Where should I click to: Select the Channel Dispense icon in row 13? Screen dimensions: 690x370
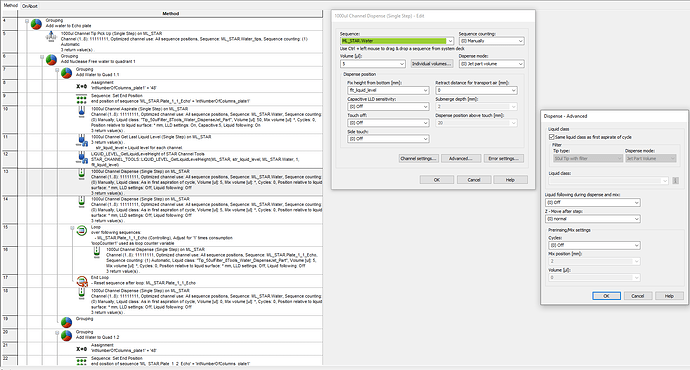coord(81,174)
